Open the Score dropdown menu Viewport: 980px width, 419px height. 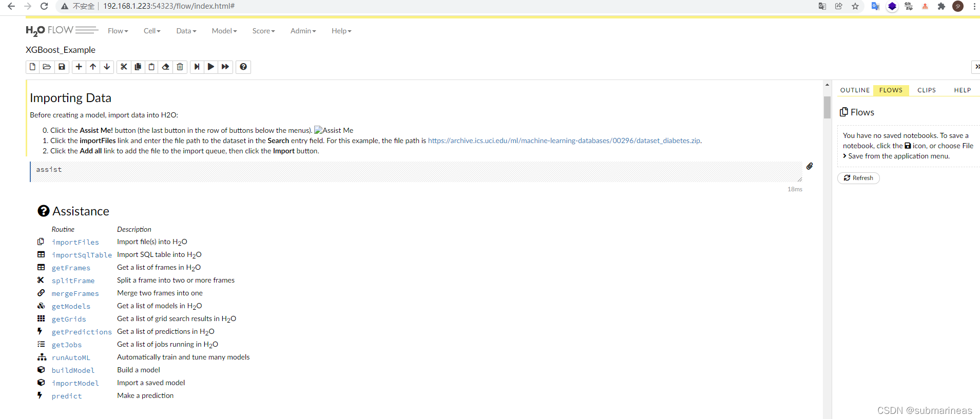coord(264,31)
